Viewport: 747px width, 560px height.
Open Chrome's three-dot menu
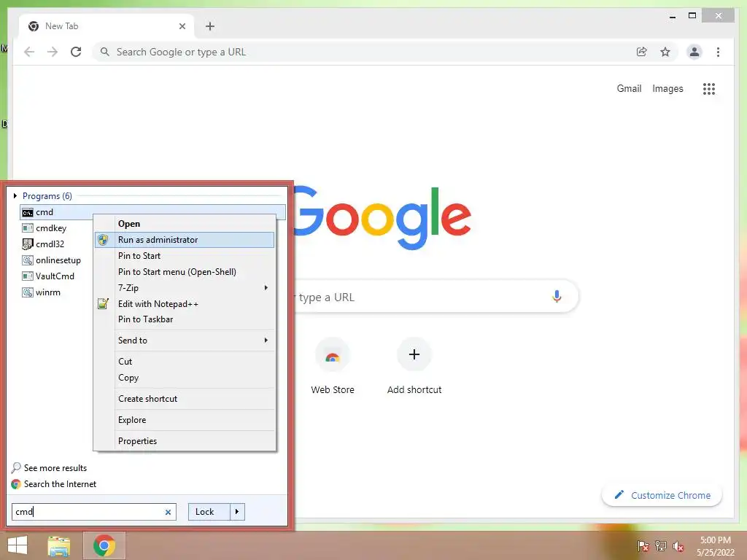point(718,52)
